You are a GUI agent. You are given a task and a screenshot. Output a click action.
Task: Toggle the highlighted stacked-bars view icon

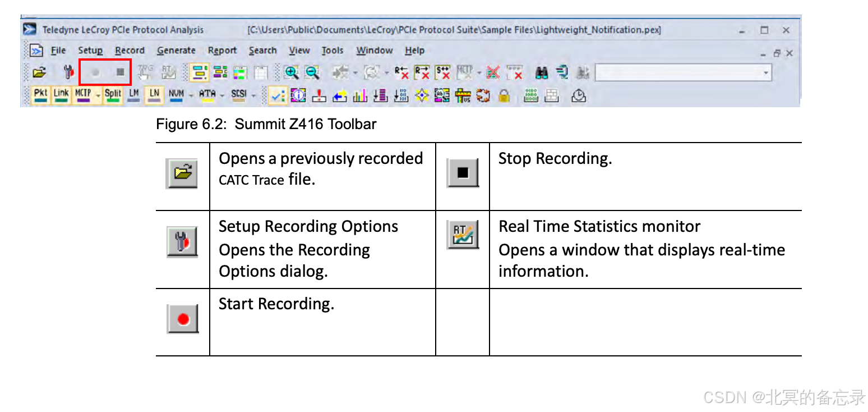coord(199,72)
